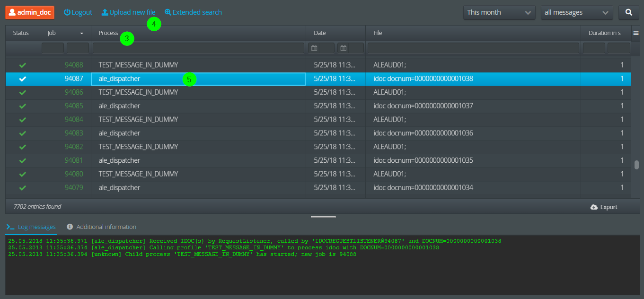Open job number 94086 link
644x299 pixels.
pyautogui.click(x=74, y=92)
